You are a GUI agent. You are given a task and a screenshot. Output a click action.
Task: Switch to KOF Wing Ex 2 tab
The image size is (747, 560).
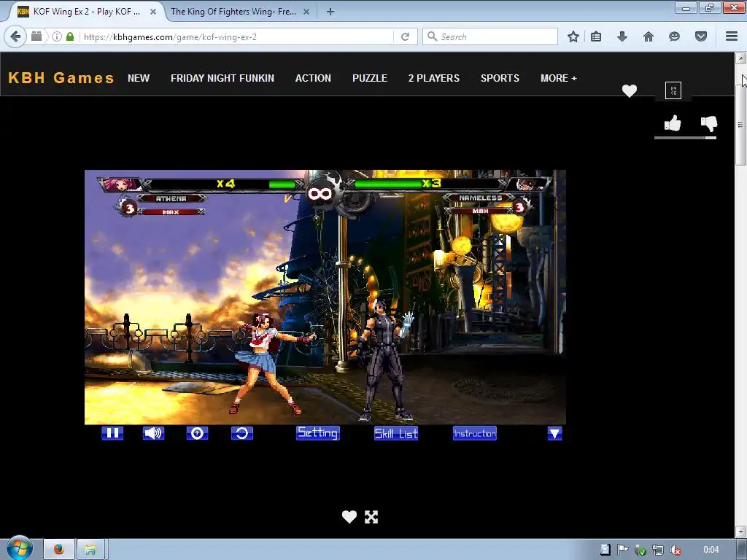pos(86,12)
